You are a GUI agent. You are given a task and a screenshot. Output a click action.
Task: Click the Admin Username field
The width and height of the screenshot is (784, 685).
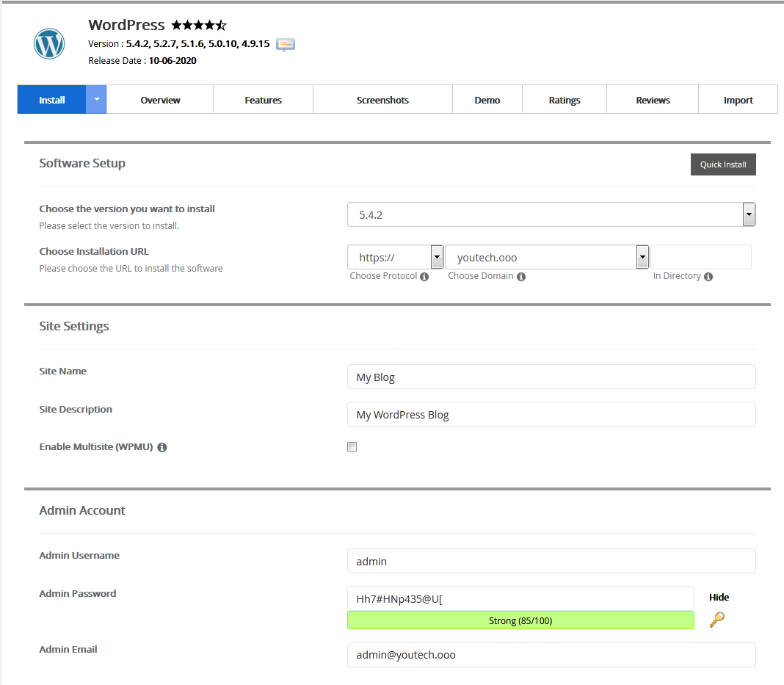tap(551, 561)
